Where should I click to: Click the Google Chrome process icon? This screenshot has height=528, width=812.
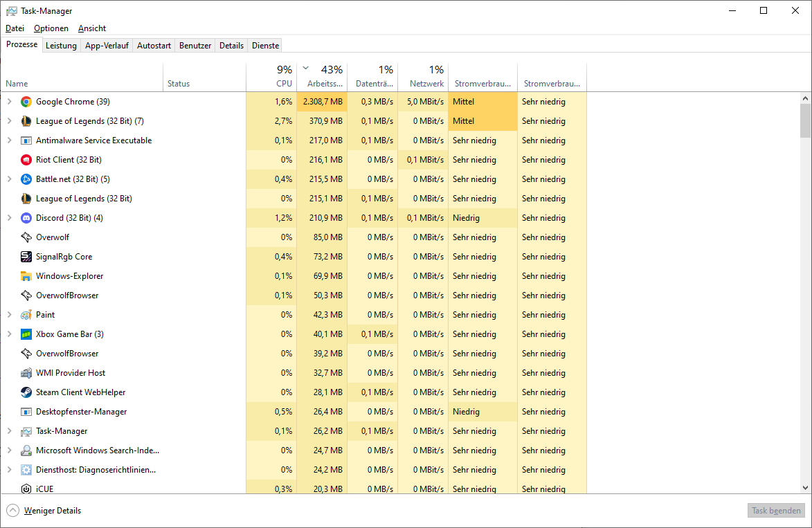point(26,102)
